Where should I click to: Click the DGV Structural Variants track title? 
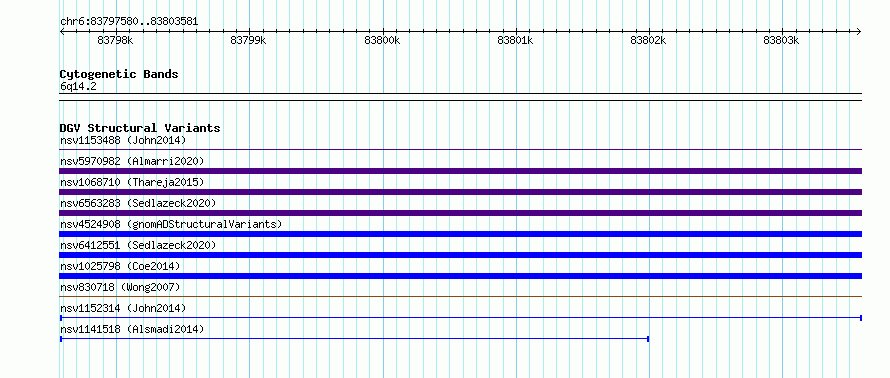coord(140,128)
